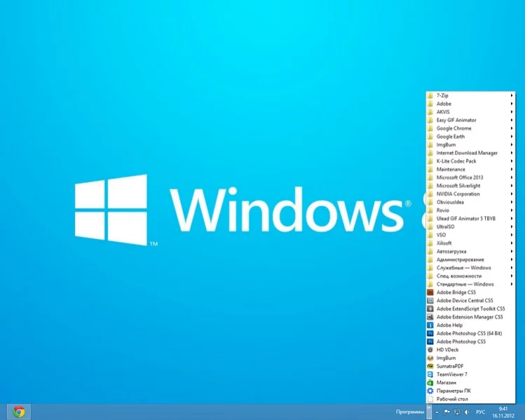Click the TeamViewer 7 icon
Image resolution: width=525 pixels, height=420 pixels.
430,374
